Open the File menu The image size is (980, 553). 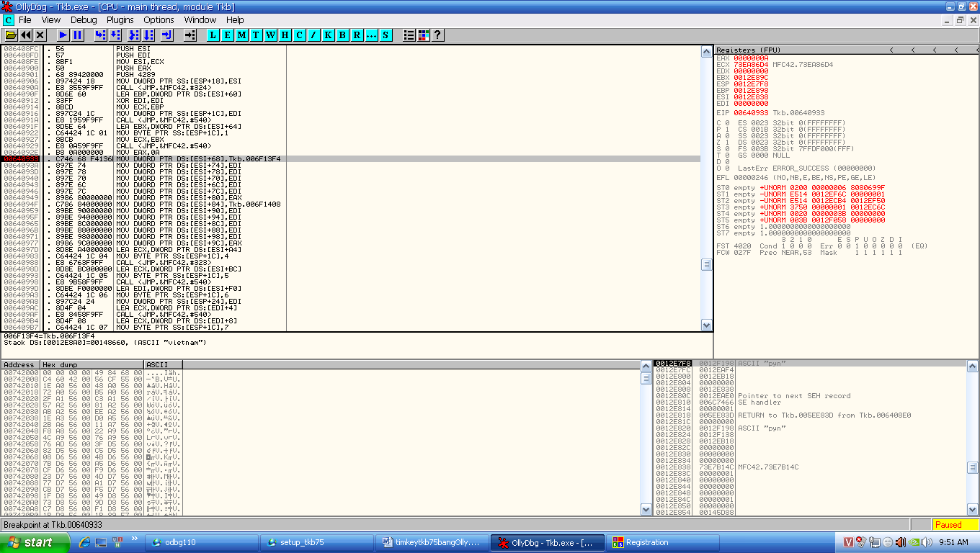[x=25, y=19]
